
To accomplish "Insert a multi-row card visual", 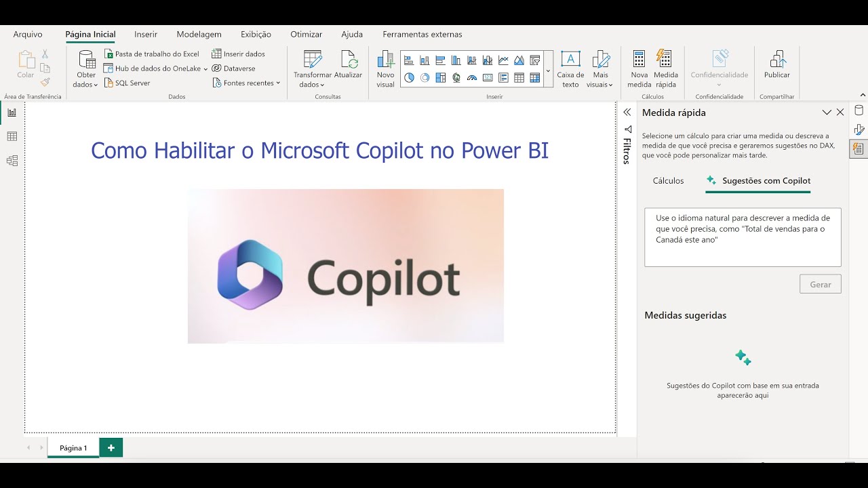I will coord(503,77).
